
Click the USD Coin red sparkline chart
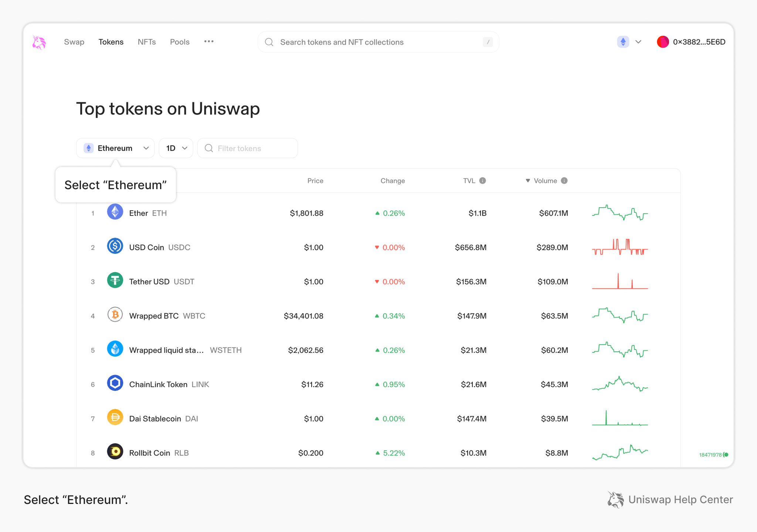tap(620, 247)
